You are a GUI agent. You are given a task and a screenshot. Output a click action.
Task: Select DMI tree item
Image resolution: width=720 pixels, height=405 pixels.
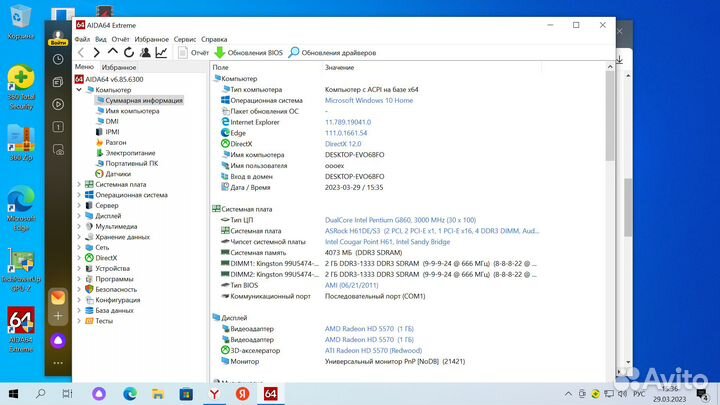[x=107, y=122]
